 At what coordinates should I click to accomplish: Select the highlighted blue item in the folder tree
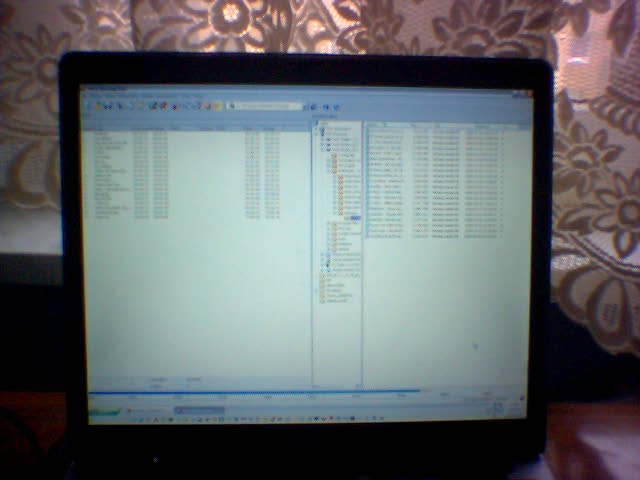[353, 217]
